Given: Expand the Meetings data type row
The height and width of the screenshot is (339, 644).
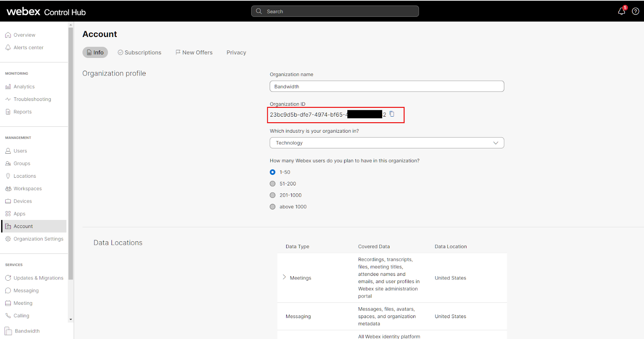Looking at the screenshot, I should point(284,277).
